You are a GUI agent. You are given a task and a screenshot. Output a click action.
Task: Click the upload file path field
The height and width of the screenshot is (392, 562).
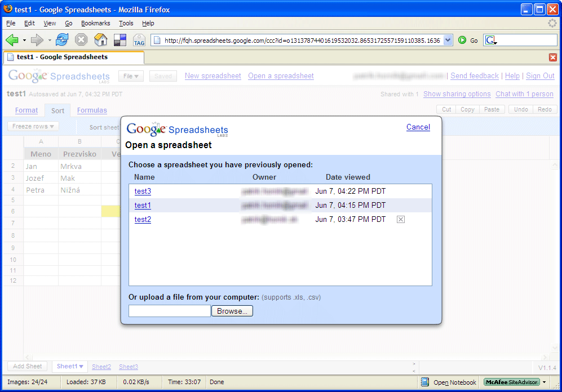170,311
